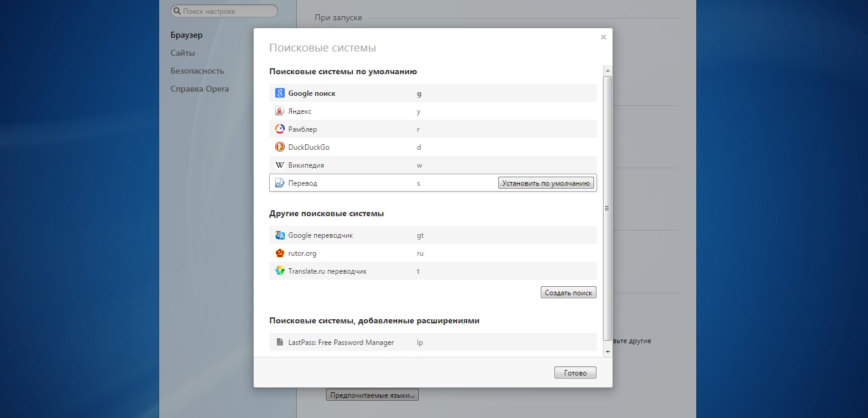The height and width of the screenshot is (418, 868).
Task: Click keyword 'r' of Рамблер
Action: [x=418, y=129]
